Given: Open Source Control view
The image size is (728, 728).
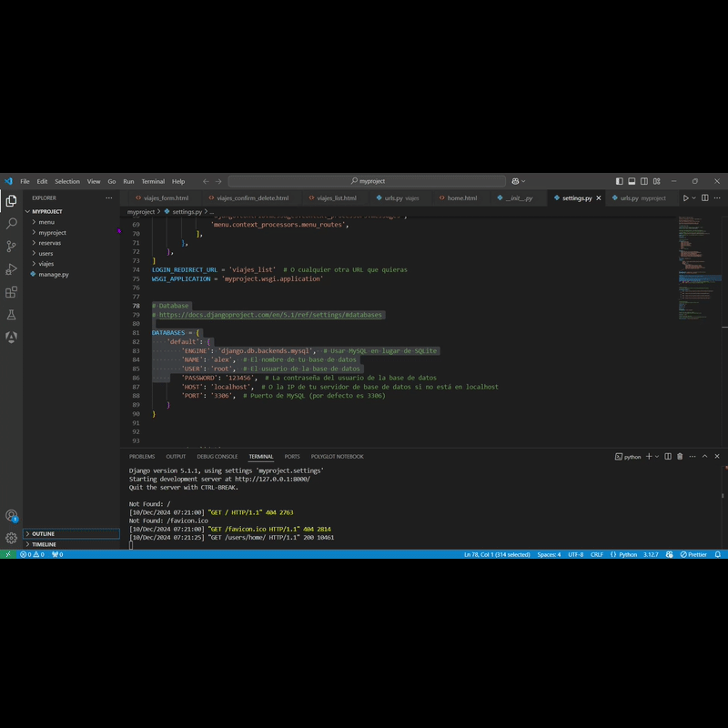Looking at the screenshot, I should pyautogui.click(x=11, y=246).
